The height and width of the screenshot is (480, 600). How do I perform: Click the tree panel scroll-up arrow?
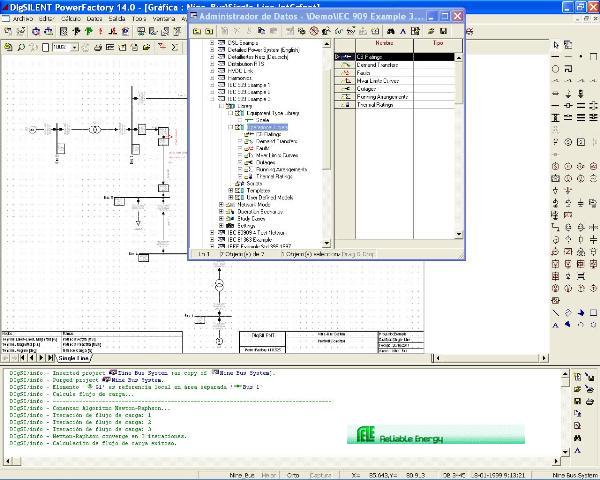click(x=326, y=44)
